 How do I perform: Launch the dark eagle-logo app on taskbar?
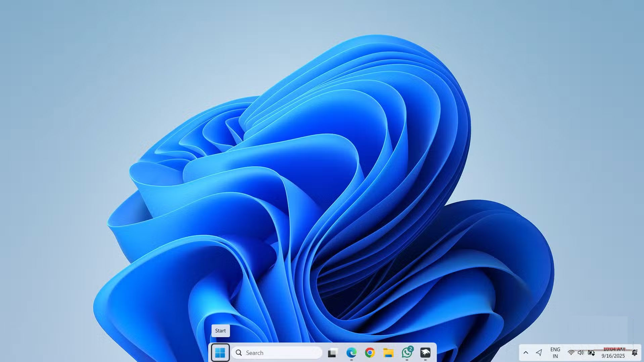425,353
